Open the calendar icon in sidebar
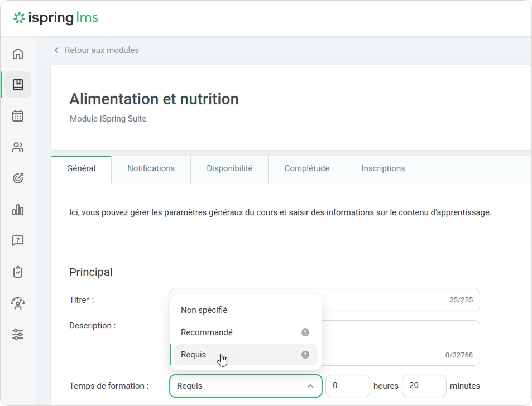The height and width of the screenshot is (406, 532). (18, 116)
